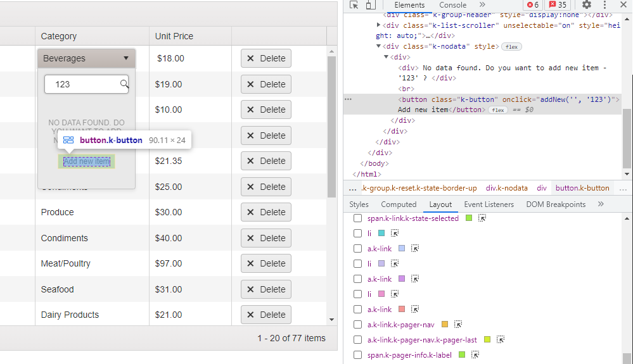Select the Layout tab

tap(440, 204)
